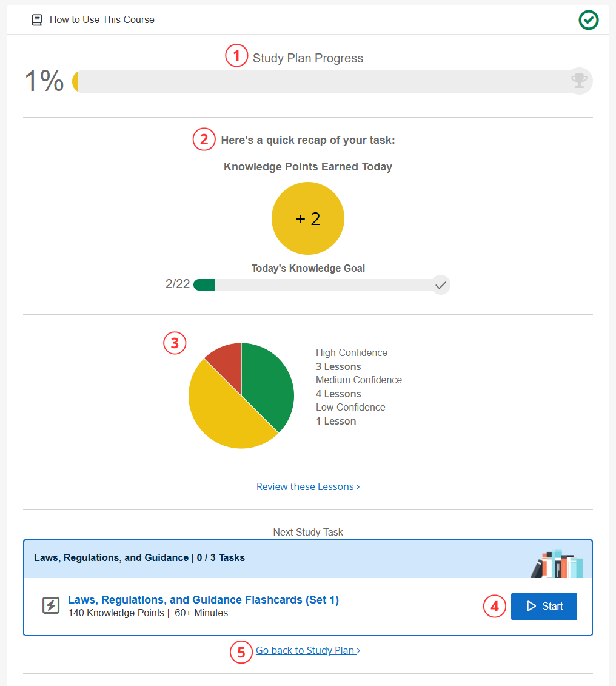Click the Laws, Regulations, and Guidance header
Viewport: 616px width, 686px height.
[x=139, y=558]
